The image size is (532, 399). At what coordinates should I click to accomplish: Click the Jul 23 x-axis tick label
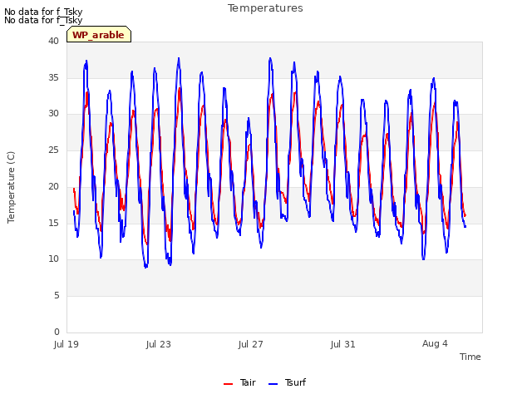159,344
